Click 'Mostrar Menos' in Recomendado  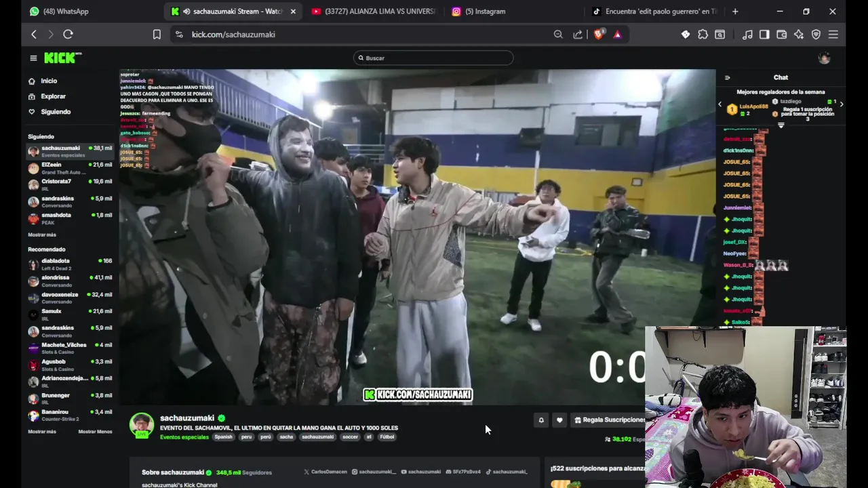click(x=95, y=432)
